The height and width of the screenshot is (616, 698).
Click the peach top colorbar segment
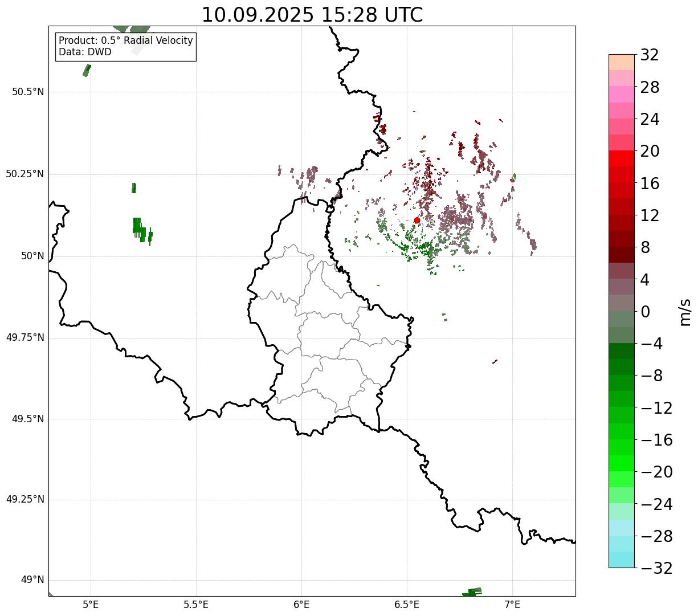point(622,62)
